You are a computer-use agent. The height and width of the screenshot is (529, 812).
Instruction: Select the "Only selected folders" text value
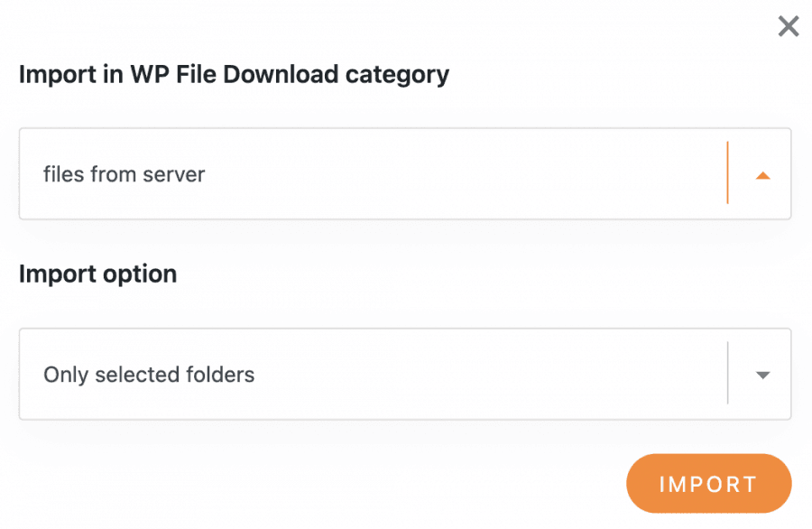(x=149, y=374)
